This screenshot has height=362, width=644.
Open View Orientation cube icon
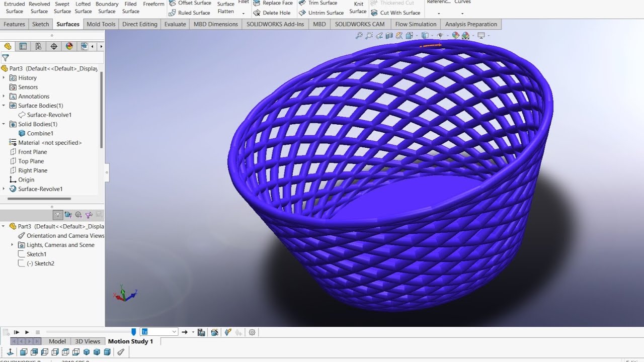(x=409, y=36)
